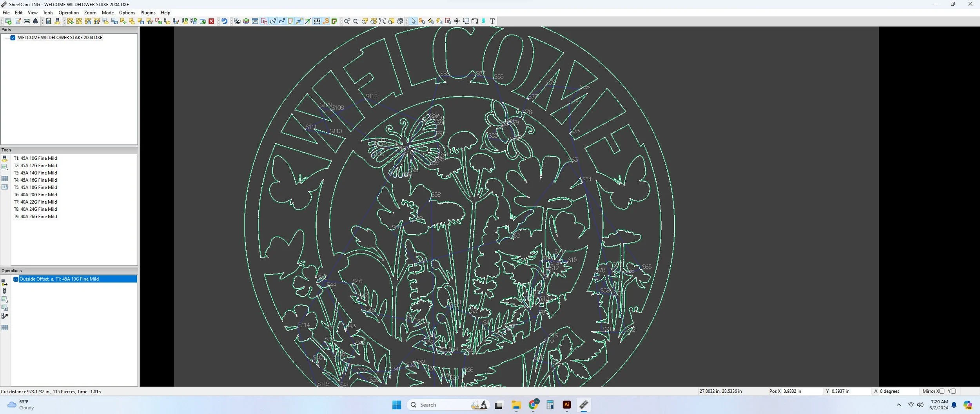Click the Windows Start button
Screen dimensions: 980x414
(x=397, y=405)
